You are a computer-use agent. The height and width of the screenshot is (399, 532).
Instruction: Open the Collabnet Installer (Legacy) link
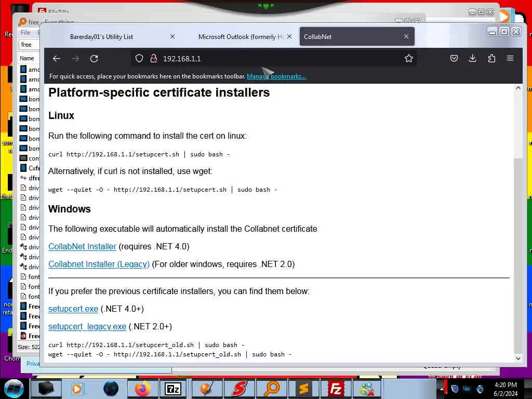(x=99, y=264)
